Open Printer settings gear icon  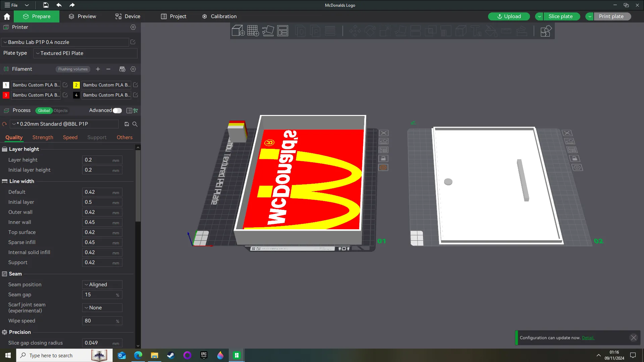[x=133, y=27]
